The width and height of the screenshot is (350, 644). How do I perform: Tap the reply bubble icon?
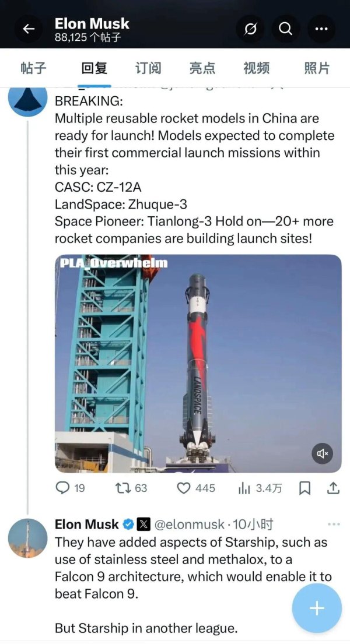pyautogui.click(x=63, y=488)
